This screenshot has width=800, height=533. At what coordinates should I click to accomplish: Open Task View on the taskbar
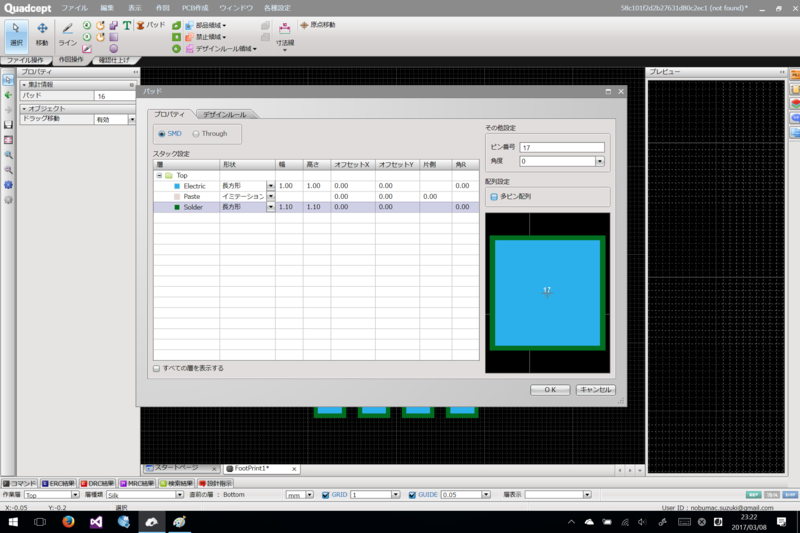40,522
